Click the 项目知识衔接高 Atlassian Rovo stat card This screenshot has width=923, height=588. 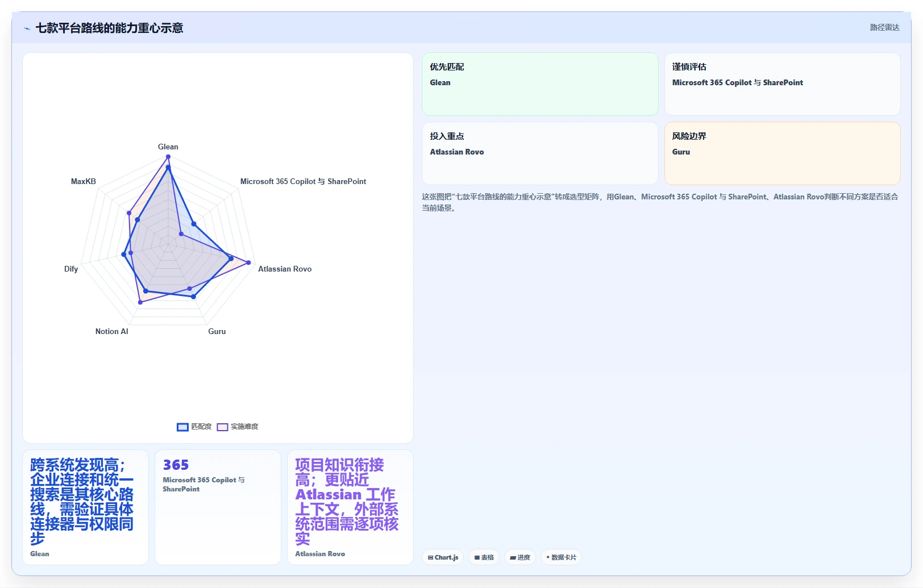(x=350, y=507)
